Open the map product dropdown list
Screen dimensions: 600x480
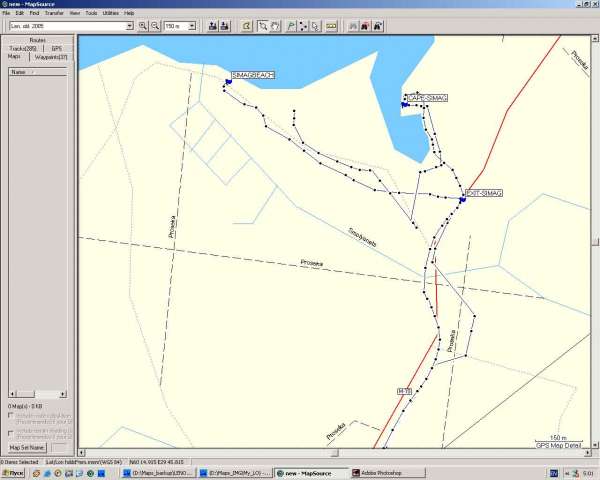129,25
